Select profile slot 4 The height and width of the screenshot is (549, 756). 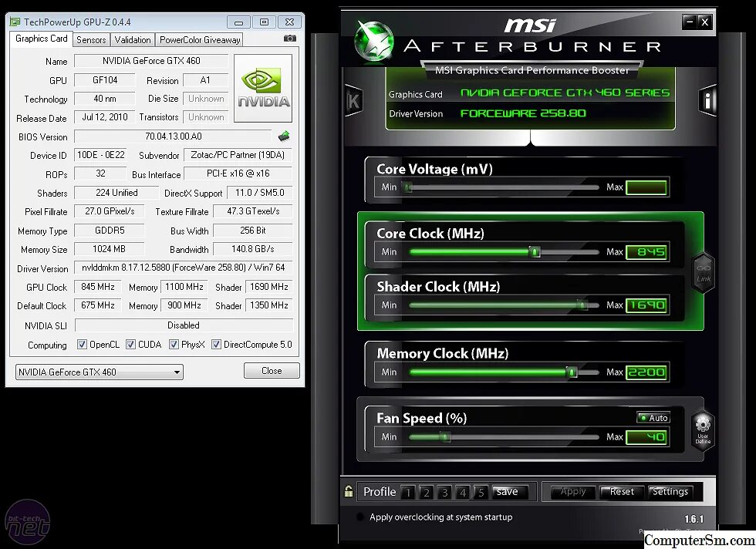click(463, 492)
